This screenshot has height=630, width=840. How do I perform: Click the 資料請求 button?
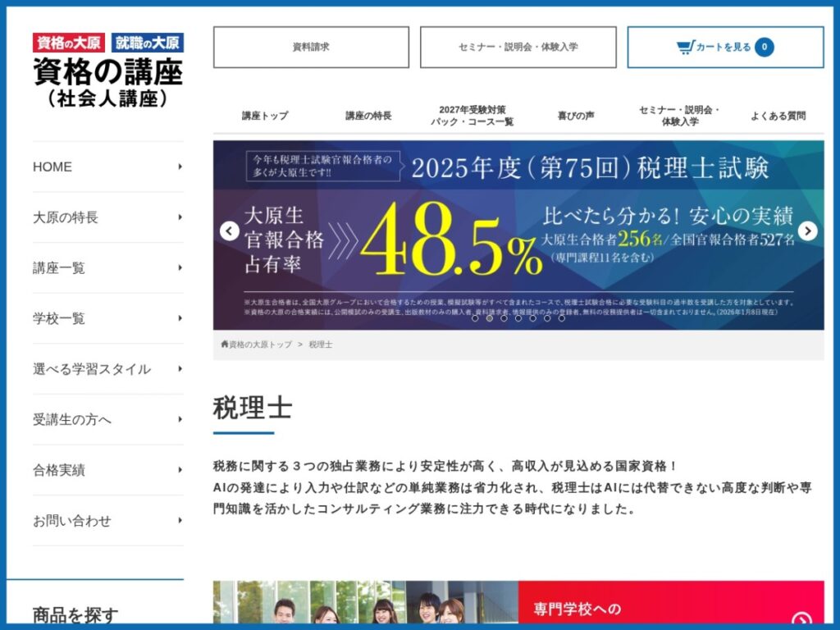(311, 47)
